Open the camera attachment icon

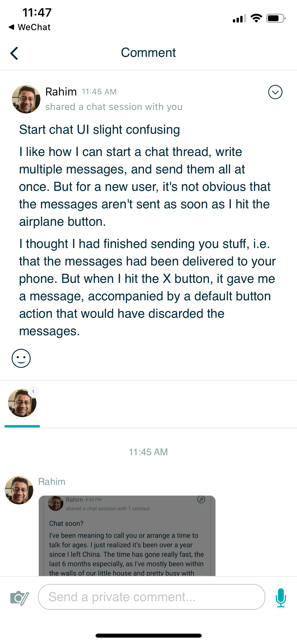19,597
